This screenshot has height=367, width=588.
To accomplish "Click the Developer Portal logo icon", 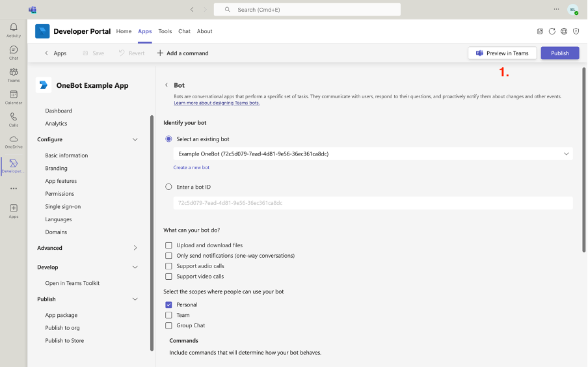I will [42, 31].
